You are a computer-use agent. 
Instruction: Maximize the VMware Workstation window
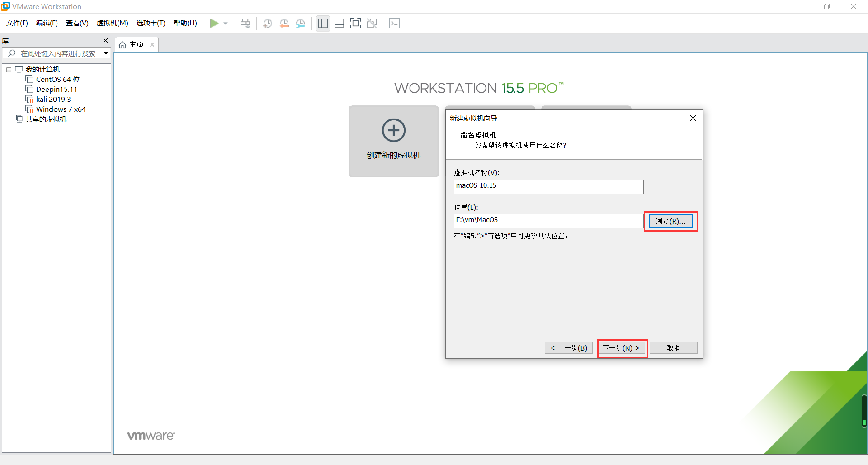827,6
